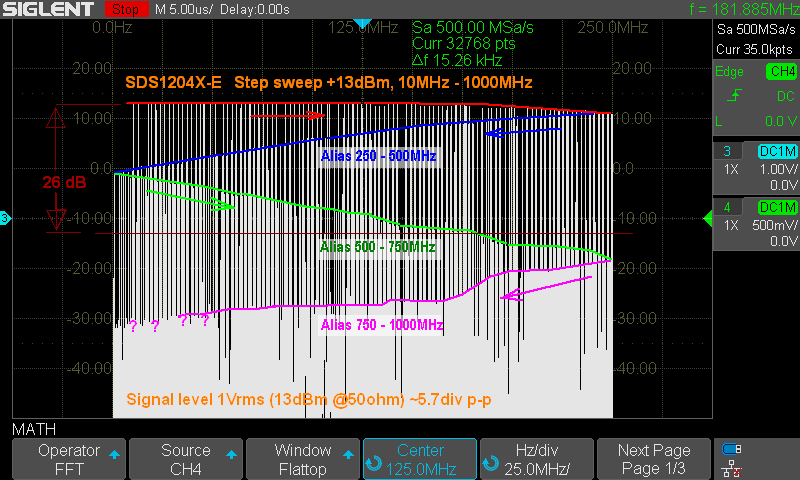Screen dimensions: 800x480
Task: Click frequency counter f = 181.885MHz
Action: coord(744,9)
